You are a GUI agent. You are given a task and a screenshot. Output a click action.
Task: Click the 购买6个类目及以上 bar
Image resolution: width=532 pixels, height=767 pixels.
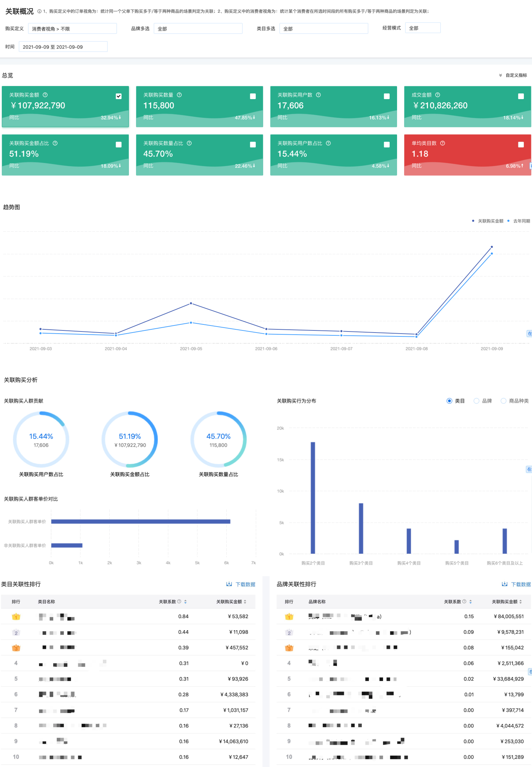coord(505,541)
